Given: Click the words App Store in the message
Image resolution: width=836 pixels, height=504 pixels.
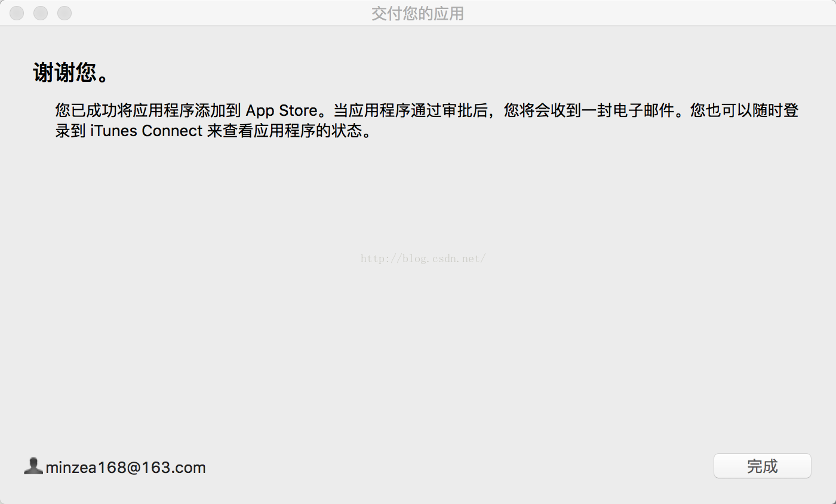Looking at the screenshot, I should pos(281,111).
